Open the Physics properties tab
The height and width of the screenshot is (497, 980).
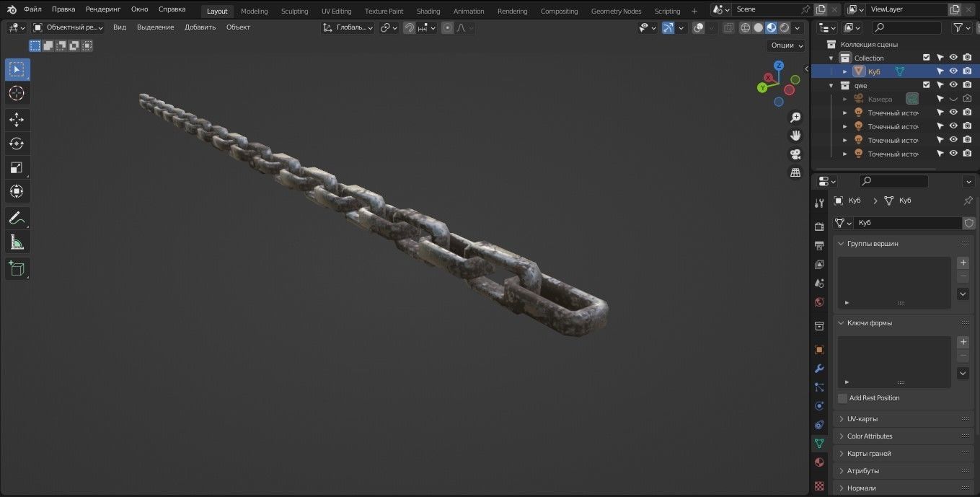click(819, 405)
